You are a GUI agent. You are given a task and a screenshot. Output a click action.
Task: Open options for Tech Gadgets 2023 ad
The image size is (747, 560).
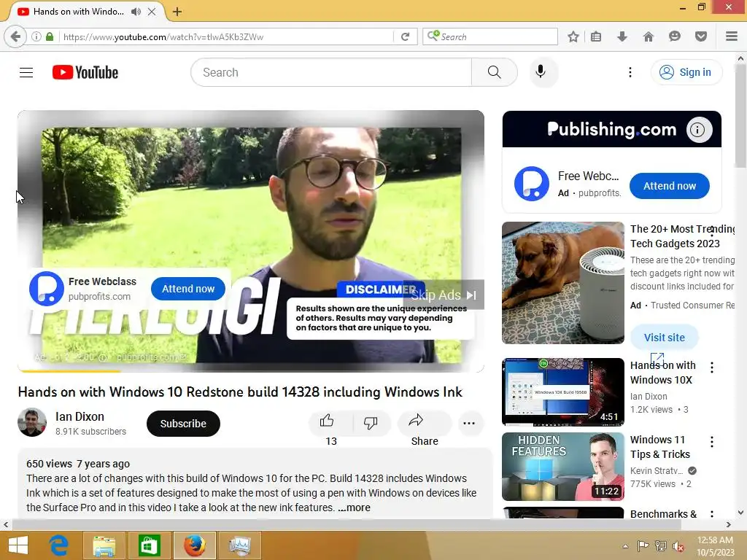tap(712, 231)
